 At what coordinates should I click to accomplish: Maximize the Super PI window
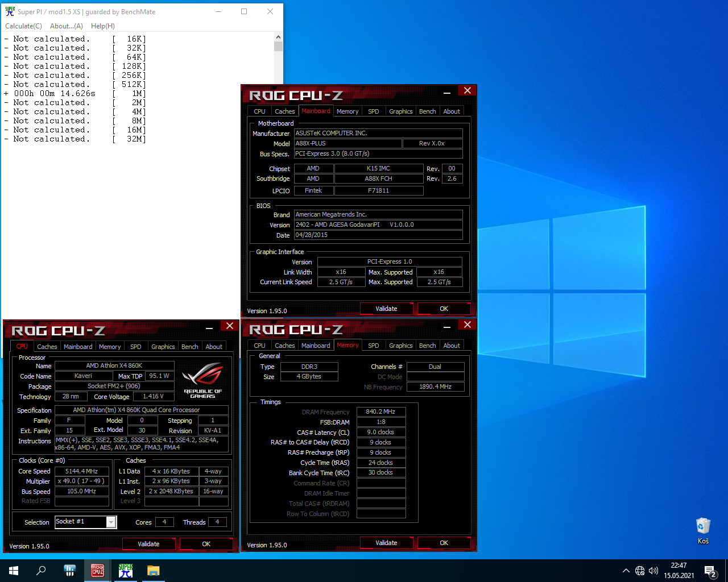[244, 11]
